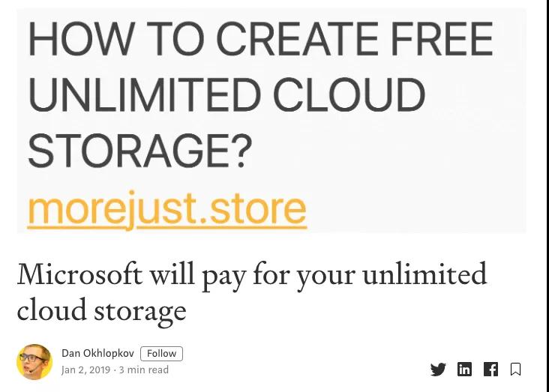Click the vertical scrollbar on the right edge
Screen dimensions: 549x392
[547, 195]
